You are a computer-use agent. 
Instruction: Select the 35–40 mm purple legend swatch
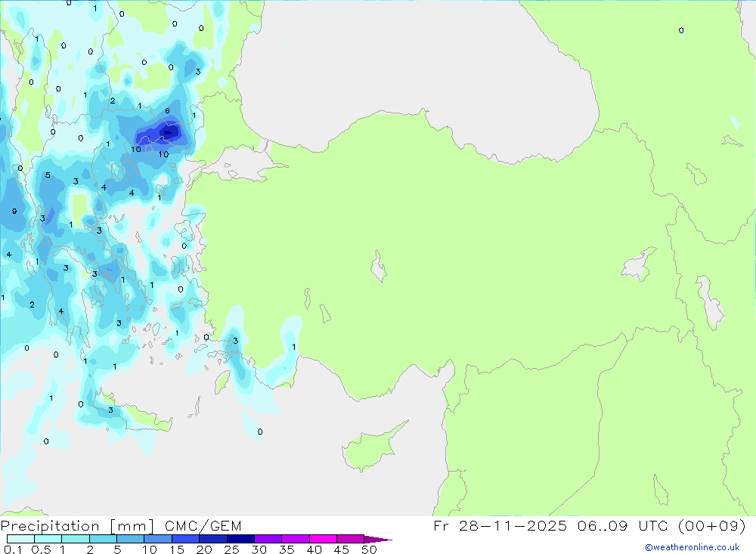pyautogui.click(x=296, y=539)
